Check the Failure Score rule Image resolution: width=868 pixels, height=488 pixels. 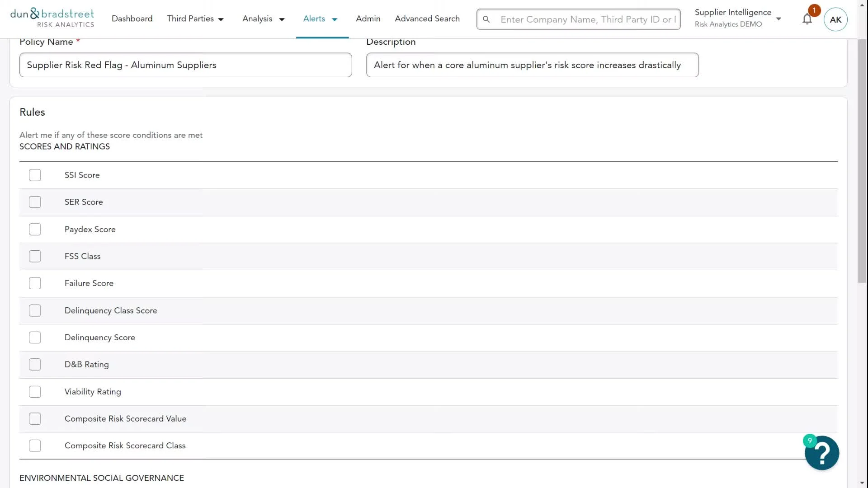pyautogui.click(x=35, y=283)
